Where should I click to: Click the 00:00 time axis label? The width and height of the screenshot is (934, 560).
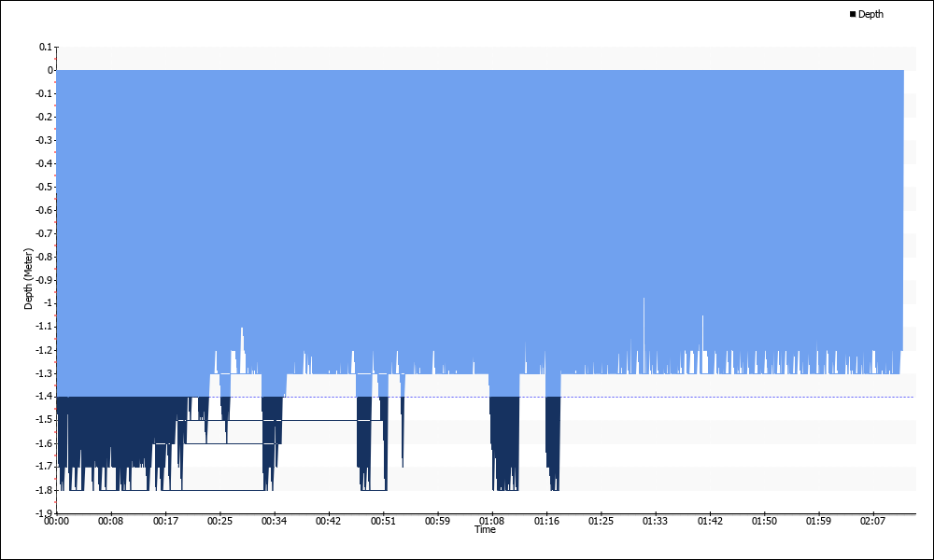[x=57, y=522]
